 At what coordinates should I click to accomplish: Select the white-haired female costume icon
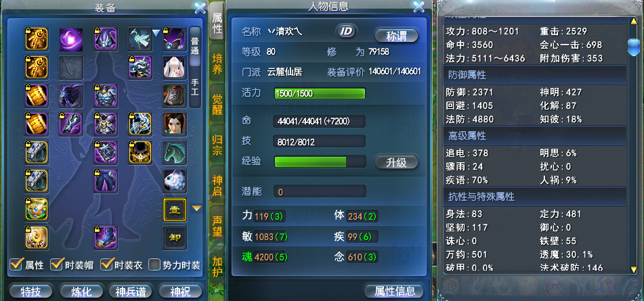[175, 67]
